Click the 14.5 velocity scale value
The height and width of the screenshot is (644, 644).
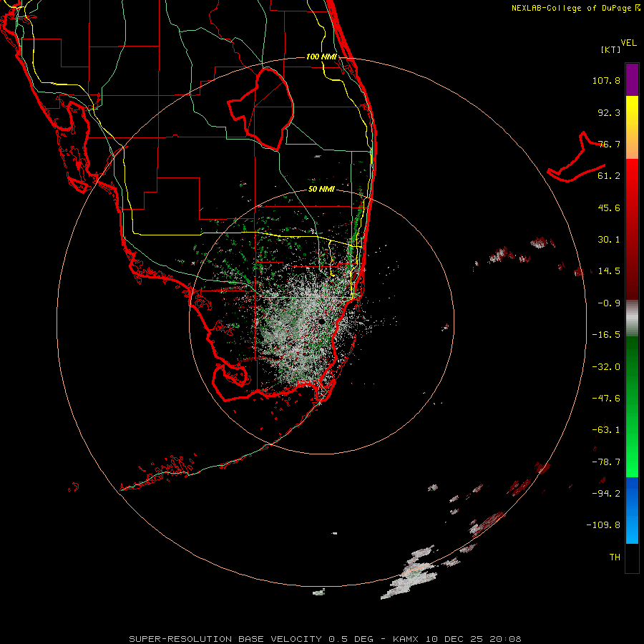pos(609,271)
